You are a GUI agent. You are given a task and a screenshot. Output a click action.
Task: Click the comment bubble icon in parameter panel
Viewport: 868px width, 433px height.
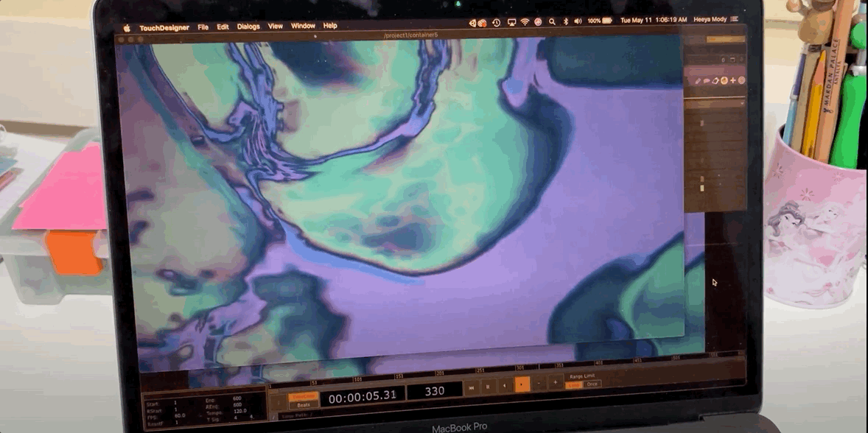(707, 81)
